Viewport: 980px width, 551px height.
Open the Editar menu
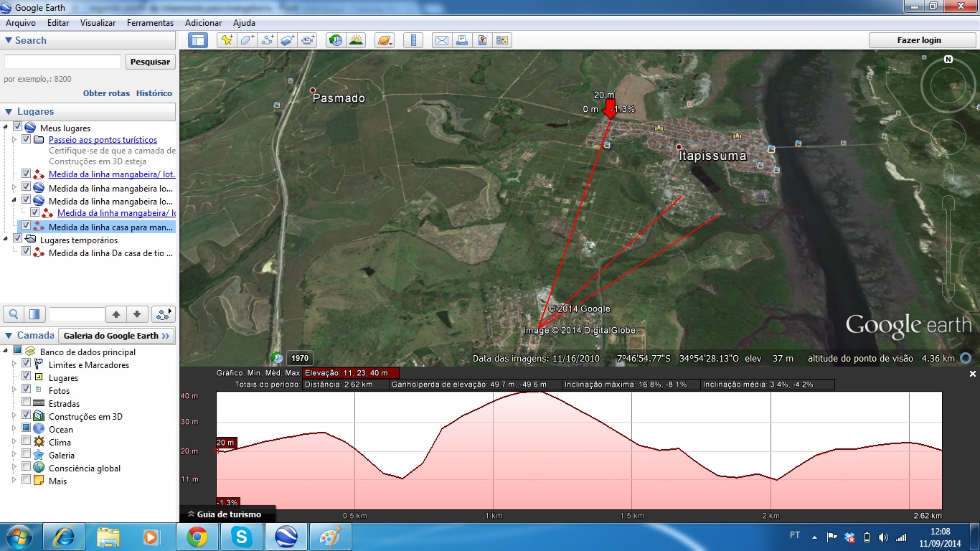[x=58, y=23]
